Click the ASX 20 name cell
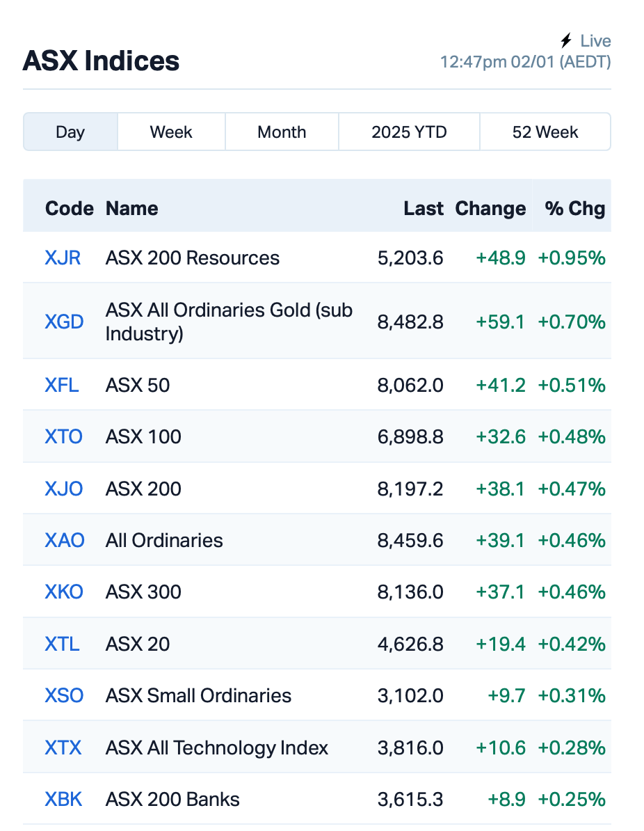 pyautogui.click(x=138, y=644)
